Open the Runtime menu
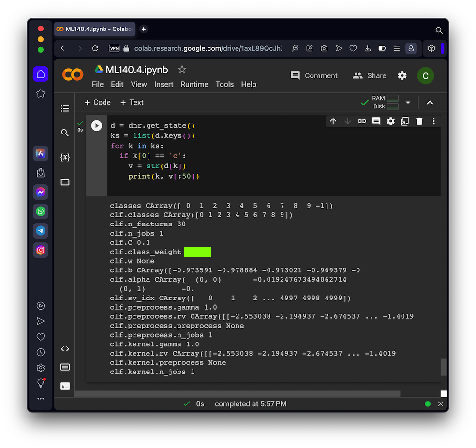The height and width of the screenshot is (448, 476). 194,84
